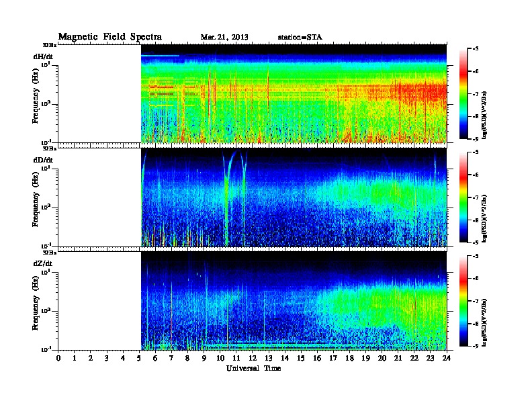Click the hour 4 tick label
The width and height of the screenshot is (532, 411).
[x=123, y=359]
